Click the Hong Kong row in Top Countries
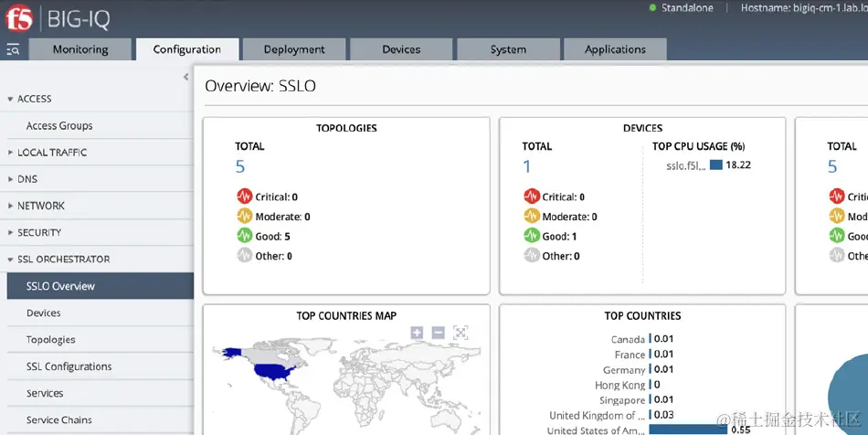 click(x=628, y=385)
